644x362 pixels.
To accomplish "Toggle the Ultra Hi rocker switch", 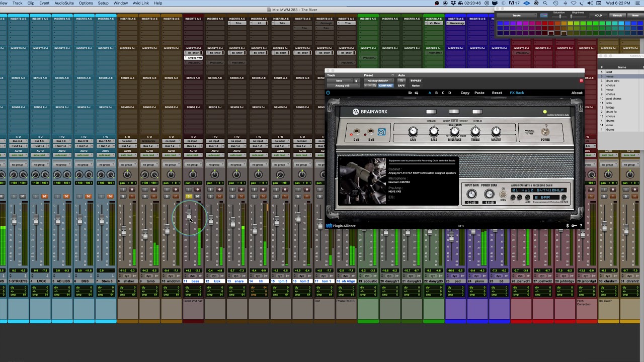I will 477,112.
